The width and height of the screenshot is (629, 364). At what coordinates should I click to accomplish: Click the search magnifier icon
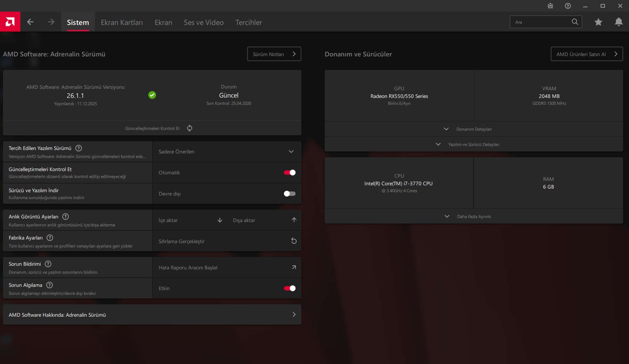click(x=575, y=22)
